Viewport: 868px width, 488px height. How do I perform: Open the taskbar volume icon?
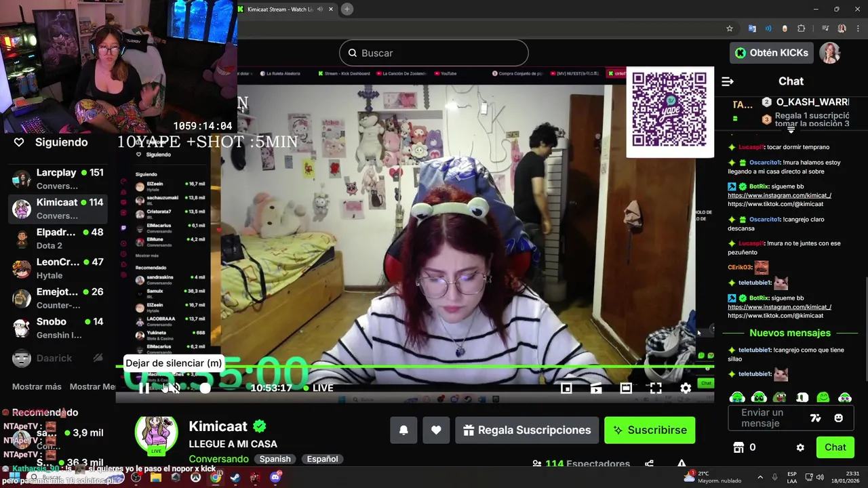[x=820, y=477]
